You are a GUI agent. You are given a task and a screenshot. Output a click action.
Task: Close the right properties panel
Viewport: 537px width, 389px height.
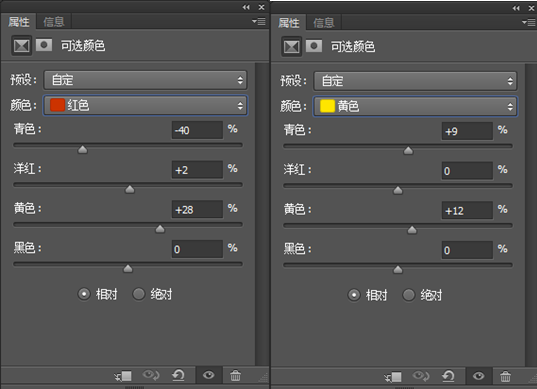point(531,8)
